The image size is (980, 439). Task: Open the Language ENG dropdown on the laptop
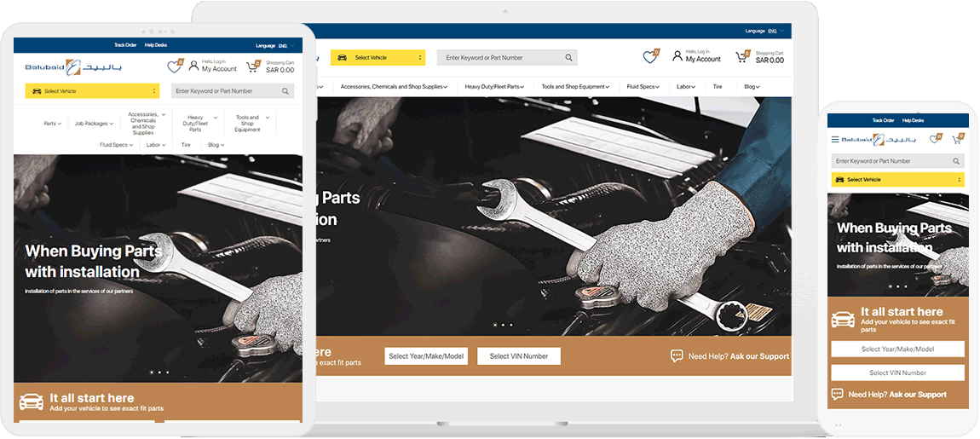[x=765, y=31]
